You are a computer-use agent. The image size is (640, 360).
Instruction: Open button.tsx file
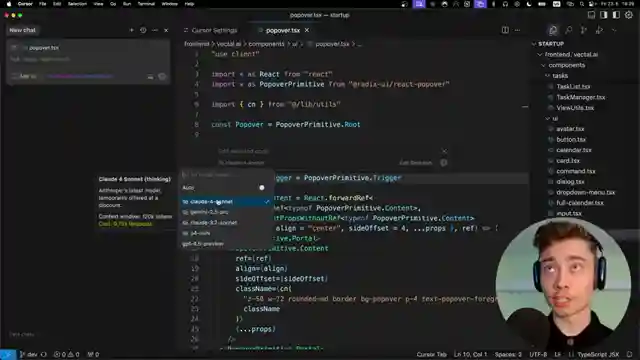click(571, 140)
